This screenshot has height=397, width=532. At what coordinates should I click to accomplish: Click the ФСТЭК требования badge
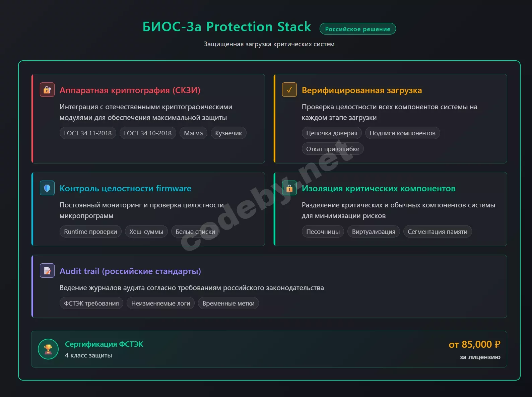tap(91, 303)
